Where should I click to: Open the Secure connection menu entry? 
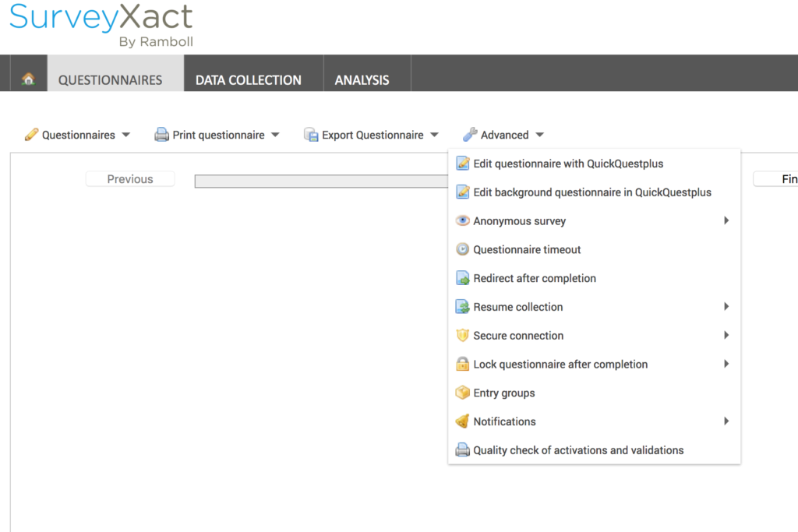click(594, 336)
